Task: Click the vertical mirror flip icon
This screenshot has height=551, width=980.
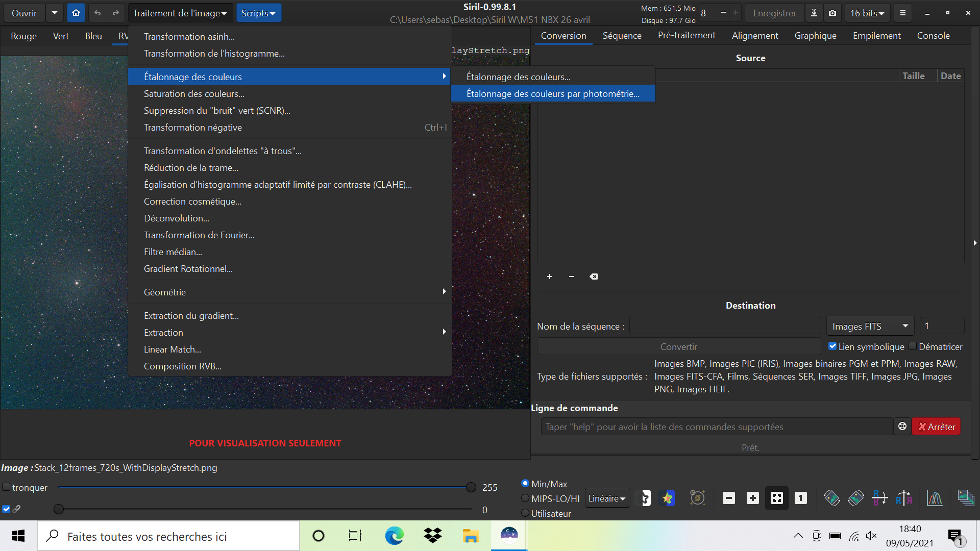Action: click(x=904, y=498)
